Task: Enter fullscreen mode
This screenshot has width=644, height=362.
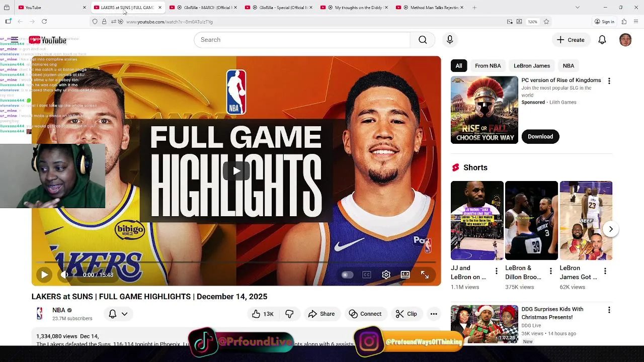Action: tap(425, 275)
